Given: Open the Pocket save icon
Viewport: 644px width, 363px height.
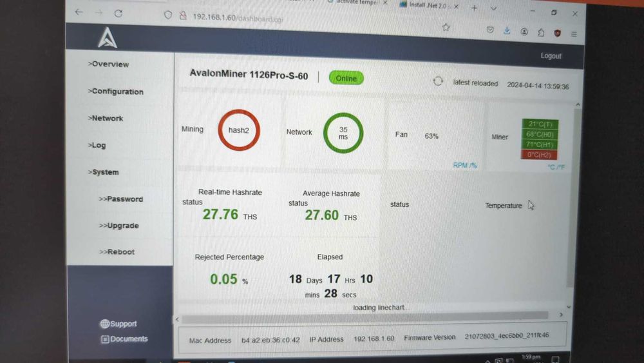Looking at the screenshot, I should coord(490,30).
